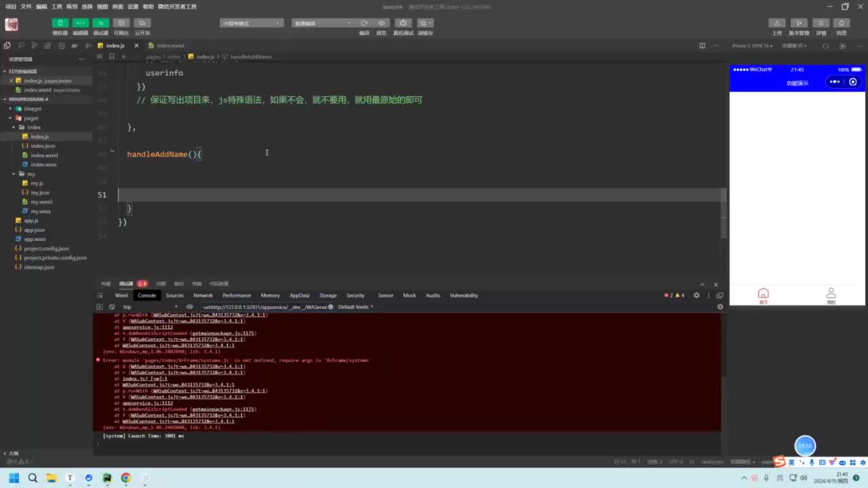Open the Source Control icon in sidebar

click(x=35, y=45)
